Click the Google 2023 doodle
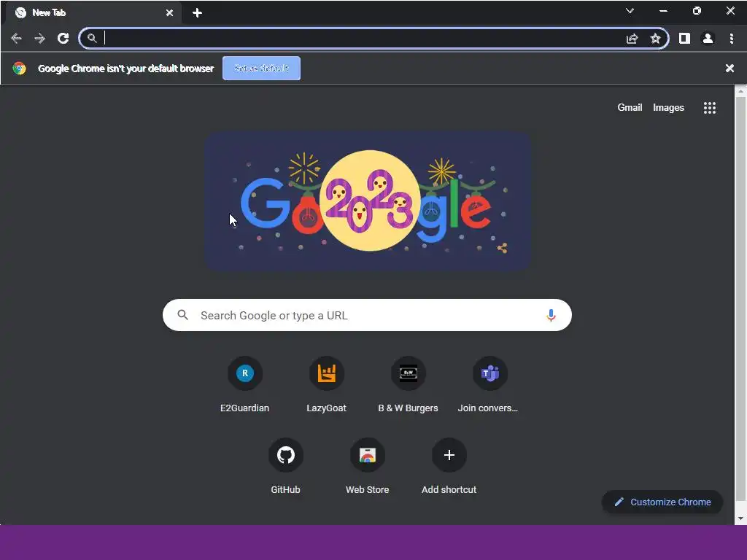This screenshot has height=560, width=747. [x=368, y=201]
